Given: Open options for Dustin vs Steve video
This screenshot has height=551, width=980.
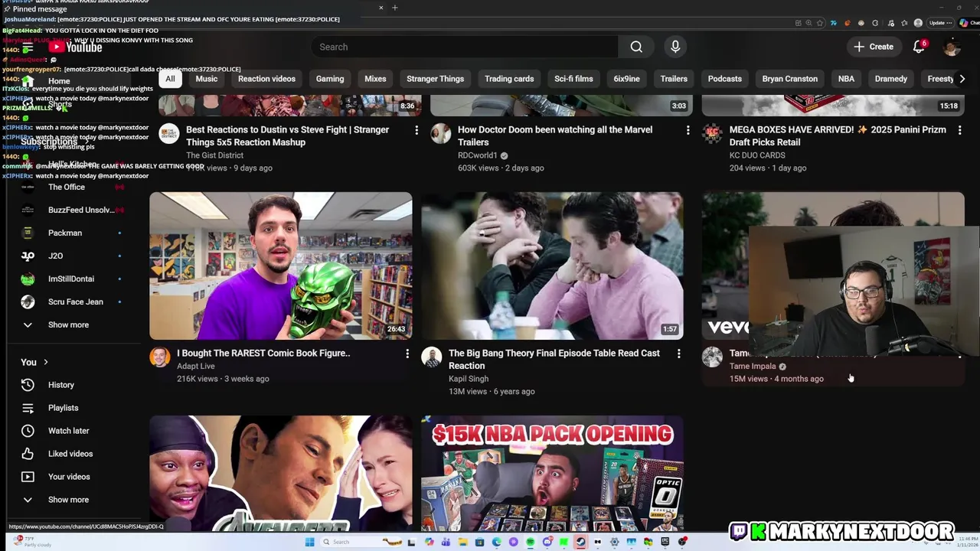Looking at the screenshot, I should point(416,130).
